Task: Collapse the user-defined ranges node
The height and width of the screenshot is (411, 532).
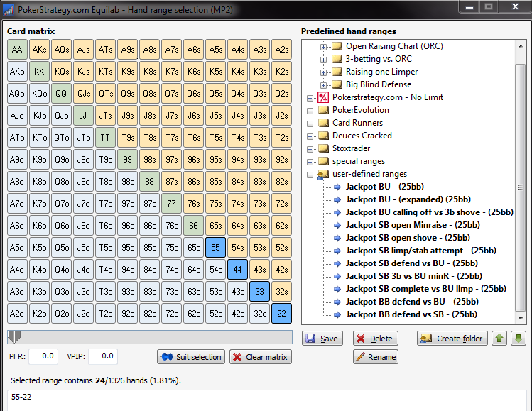Action: [310, 175]
